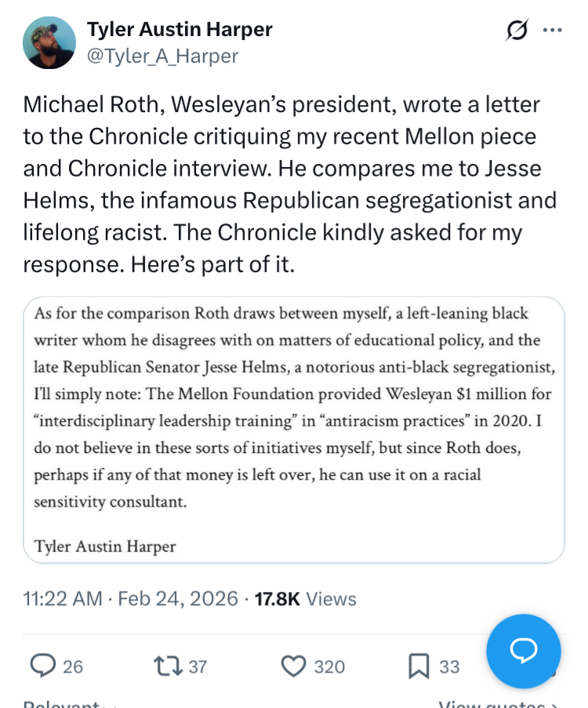Image resolution: width=588 pixels, height=708 pixels.
Task: Click the 11:22 AM Feb 24, 2026 timestamp
Action: (x=130, y=599)
